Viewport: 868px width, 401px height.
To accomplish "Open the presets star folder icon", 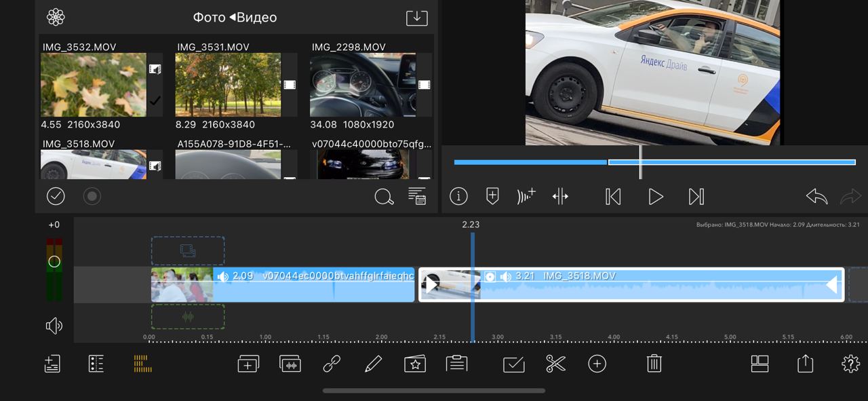I will [415, 364].
